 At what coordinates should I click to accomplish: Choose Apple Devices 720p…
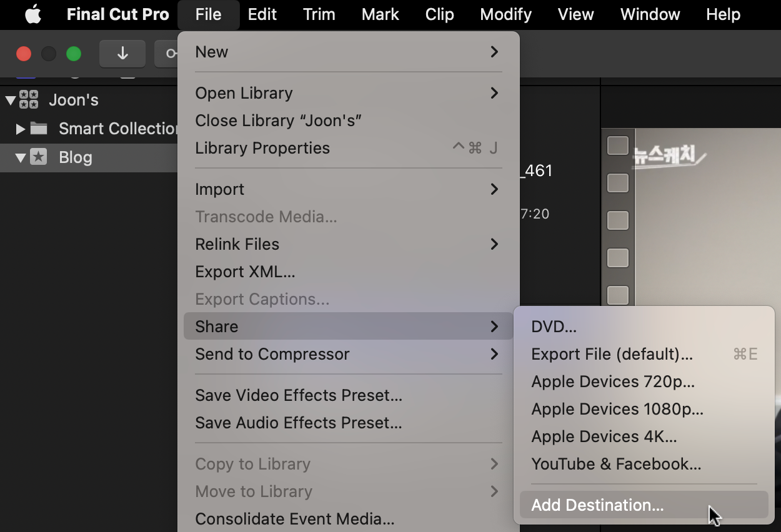pos(644,382)
